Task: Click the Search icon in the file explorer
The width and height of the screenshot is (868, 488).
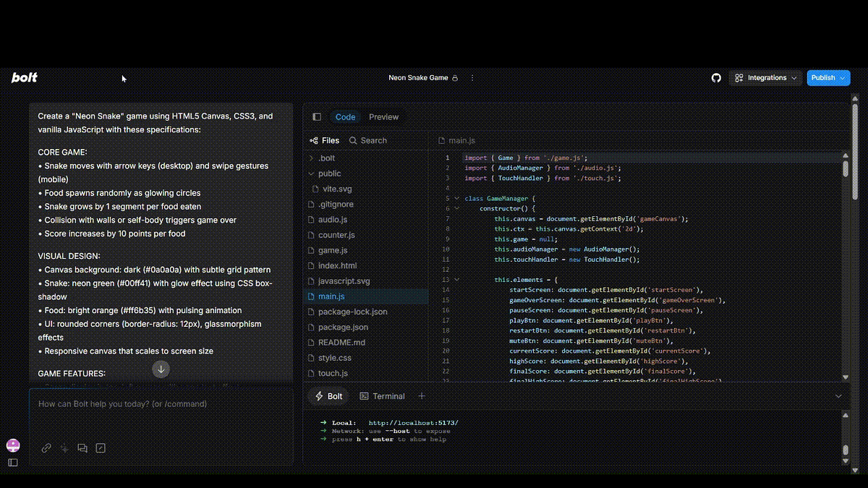Action: pyautogui.click(x=352, y=140)
